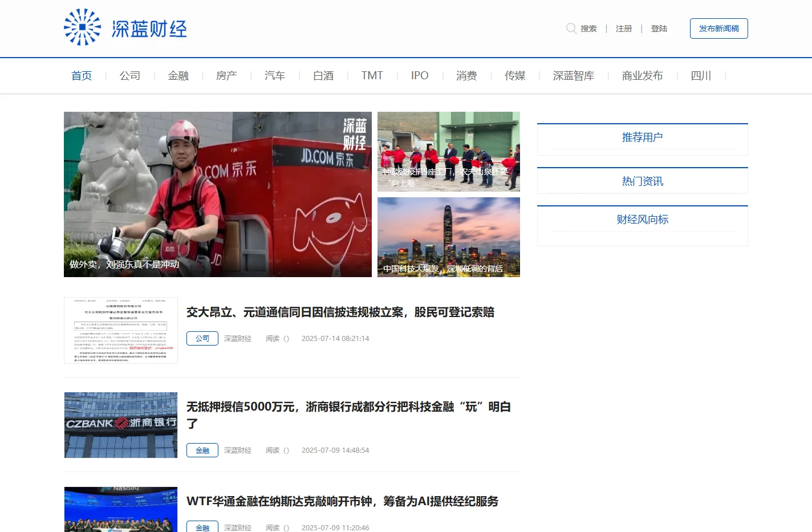This screenshot has width=812, height=532.
Task: Select the IPO nav item
Action: (420, 76)
